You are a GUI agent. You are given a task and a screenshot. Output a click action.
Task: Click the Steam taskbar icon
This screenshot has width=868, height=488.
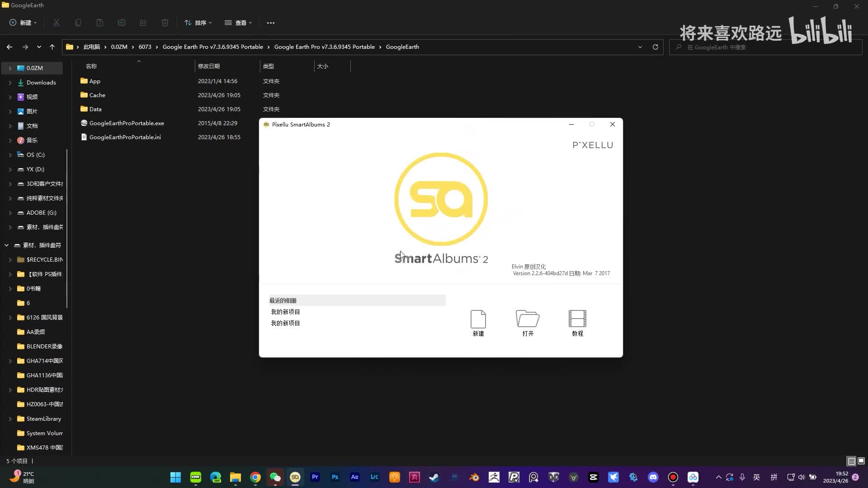(434, 477)
